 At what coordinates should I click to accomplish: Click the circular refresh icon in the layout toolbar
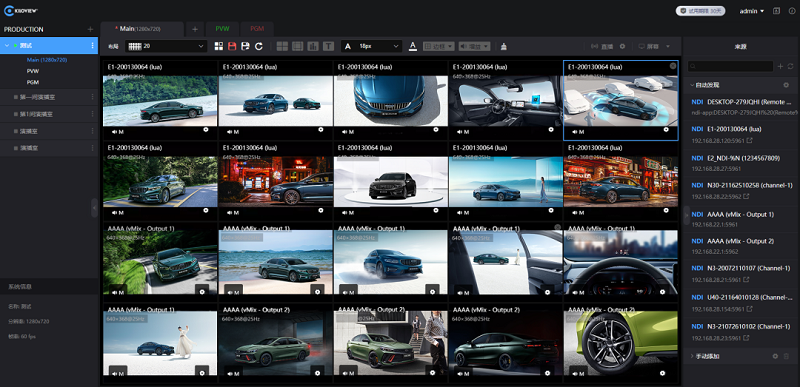coord(259,46)
